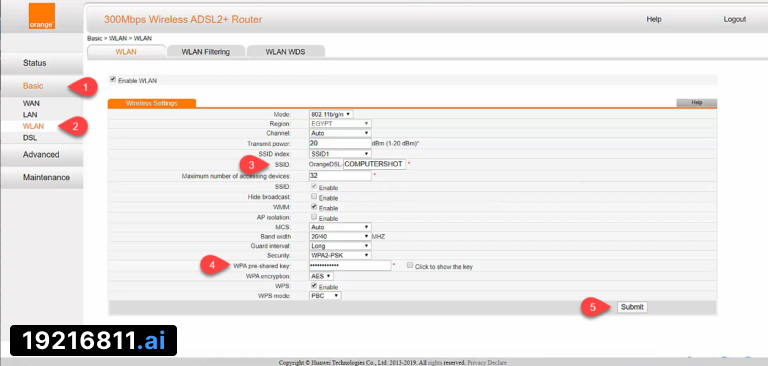Enable the AP isolation checkbox
Image resolution: width=768 pixels, height=366 pixels.
(x=314, y=217)
